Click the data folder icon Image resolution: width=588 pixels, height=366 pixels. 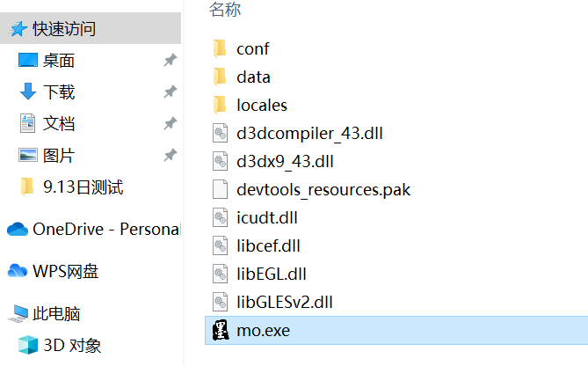220,77
